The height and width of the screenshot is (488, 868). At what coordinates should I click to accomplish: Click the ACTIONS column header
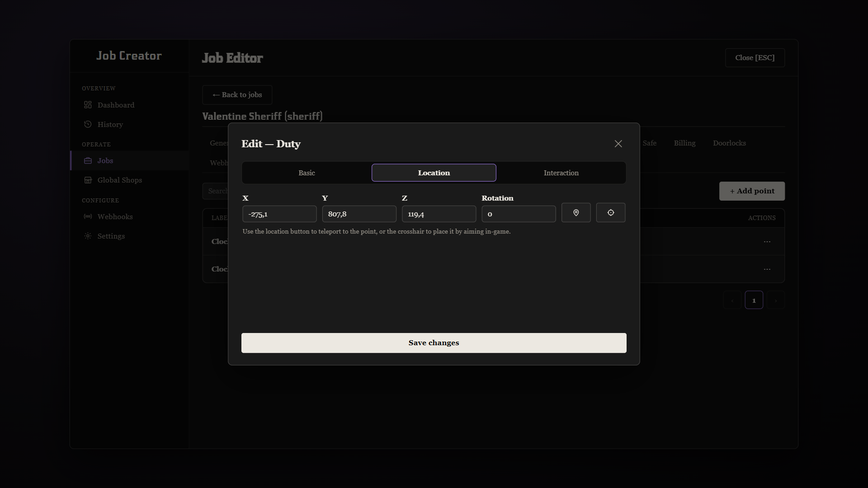point(762,218)
